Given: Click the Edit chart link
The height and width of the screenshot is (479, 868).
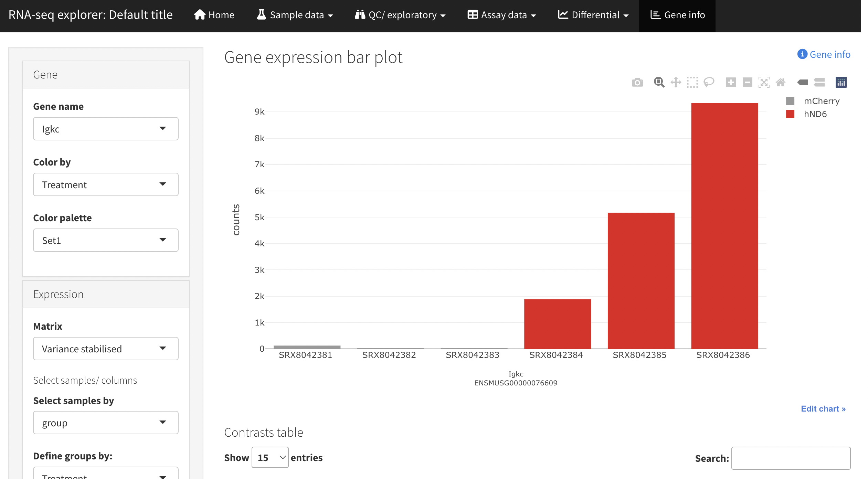Looking at the screenshot, I should point(823,409).
